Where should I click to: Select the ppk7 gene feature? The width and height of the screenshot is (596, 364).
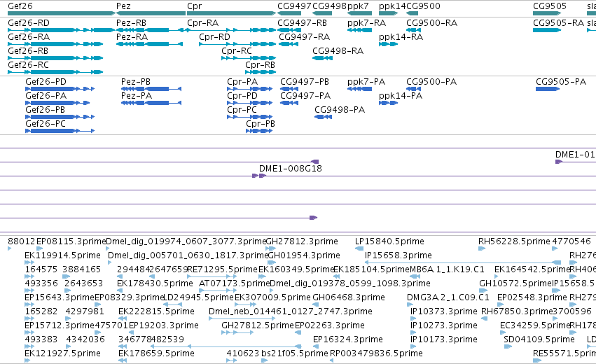coord(359,13)
